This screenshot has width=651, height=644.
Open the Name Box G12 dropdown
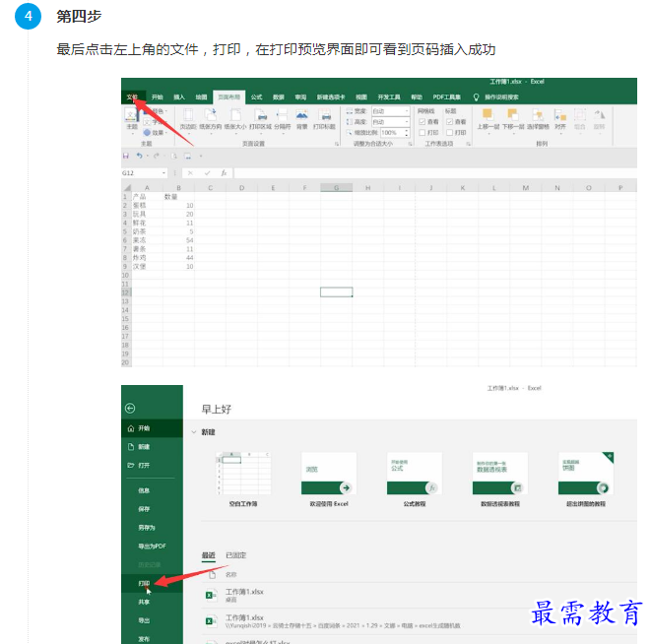tap(164, 172)
